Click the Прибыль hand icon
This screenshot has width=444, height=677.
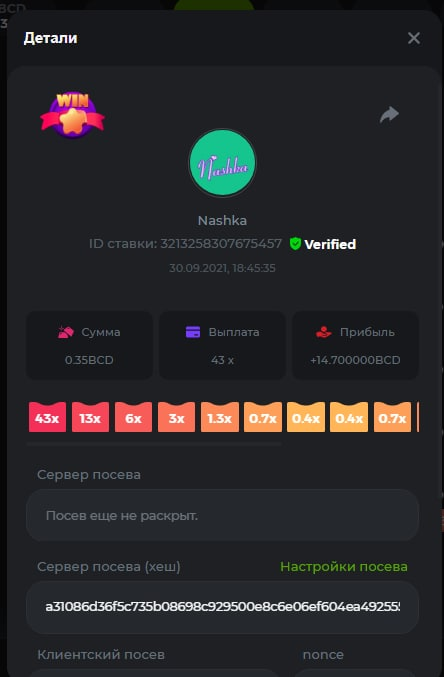pos(323,332)
